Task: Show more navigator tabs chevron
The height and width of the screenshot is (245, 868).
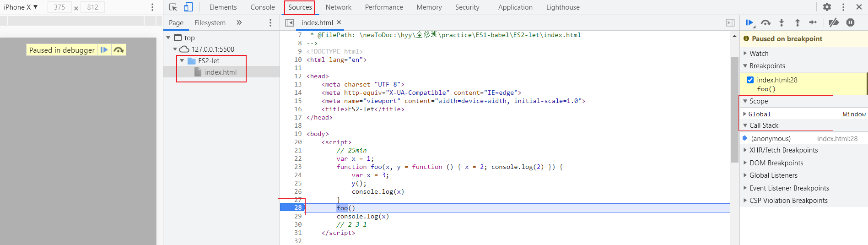Action: (x=239, y=22)
